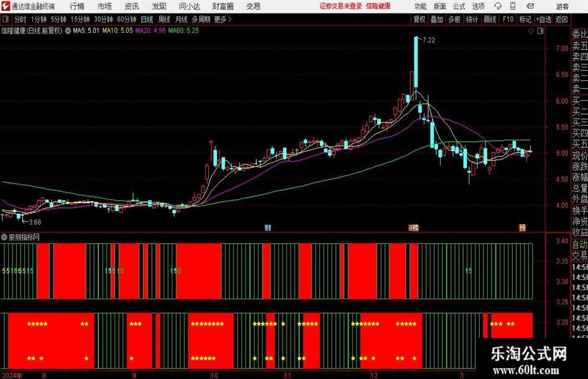Toggle the left sidebar panel icon
Image resolution: width=588 pixels, height=379 pixels.
click(x=5, y=19)
